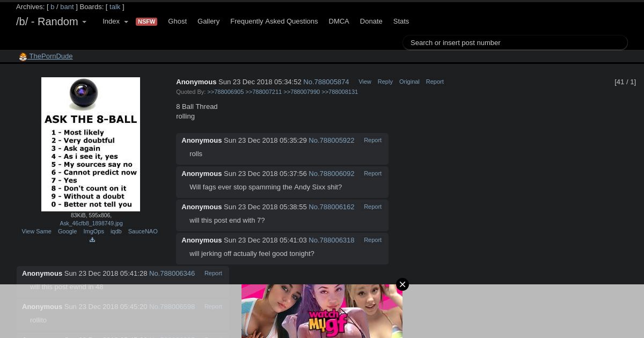Search image with SauceNAO
Screen dimensions: 644x338
(x=143, y=231)
